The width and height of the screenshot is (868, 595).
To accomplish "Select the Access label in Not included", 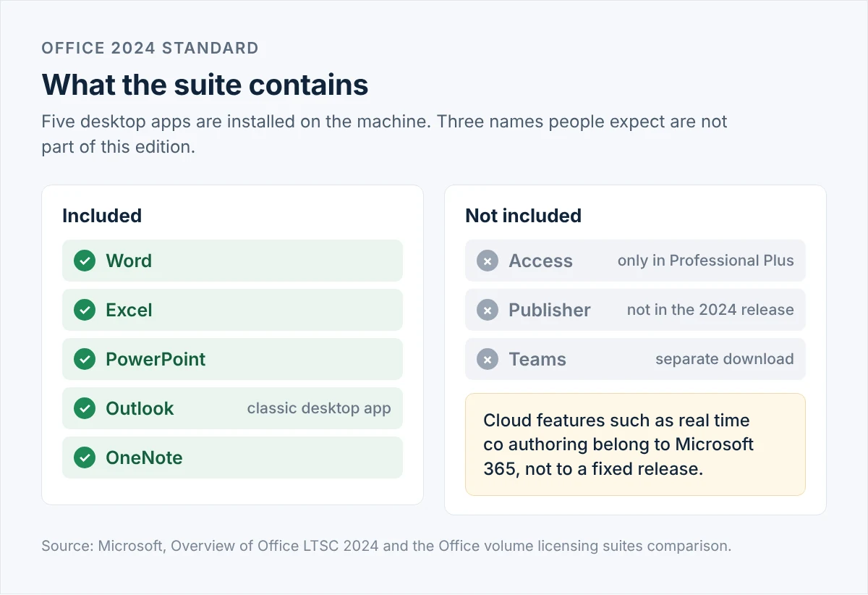I will 540,261.
